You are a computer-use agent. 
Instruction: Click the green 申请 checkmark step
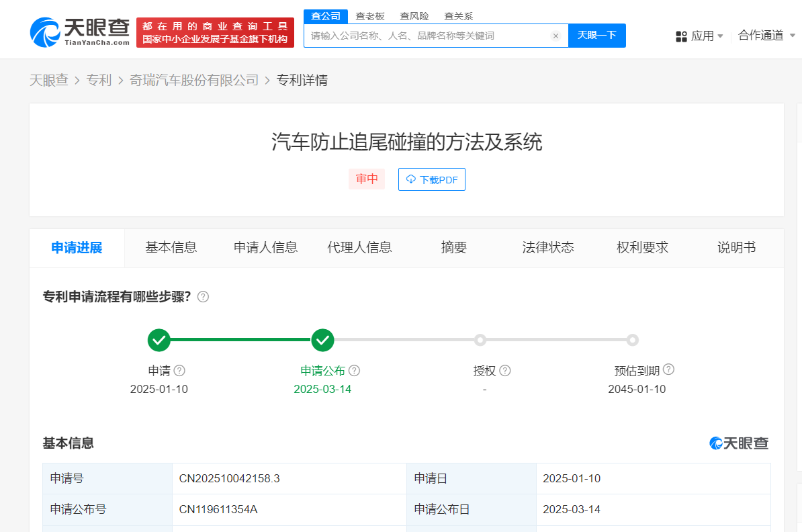(x=159, y=341)
